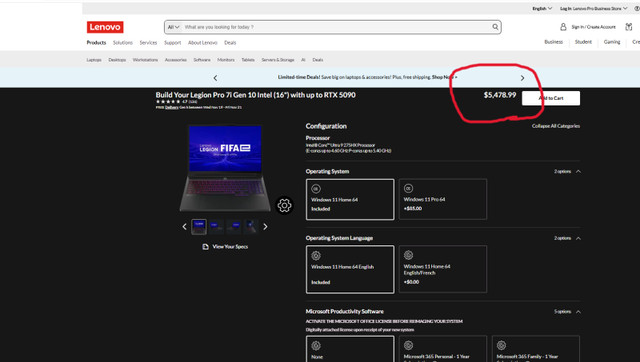Select Windows 11 Home 64 option

coord(350,199)
